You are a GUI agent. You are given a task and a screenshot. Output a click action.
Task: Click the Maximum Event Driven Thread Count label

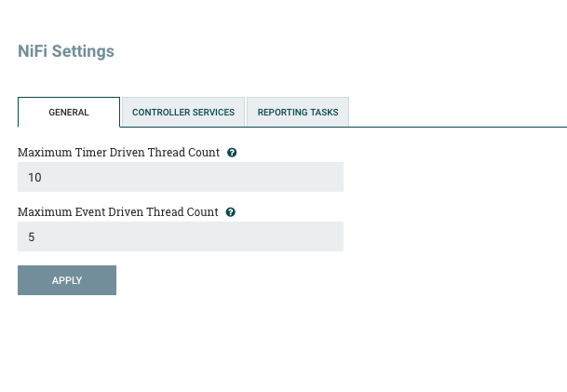pos(117,211)
